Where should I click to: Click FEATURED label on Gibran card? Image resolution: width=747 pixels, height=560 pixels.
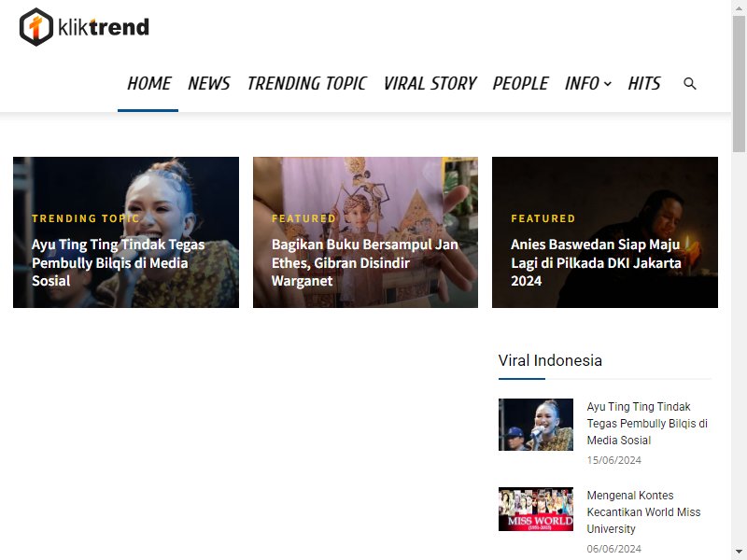[x=303, y=218]
